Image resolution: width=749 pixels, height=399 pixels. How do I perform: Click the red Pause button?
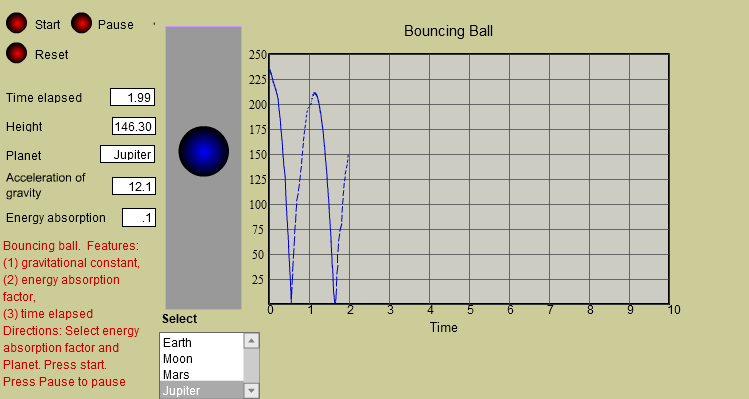pyautogui.click(x=81, y=23)
